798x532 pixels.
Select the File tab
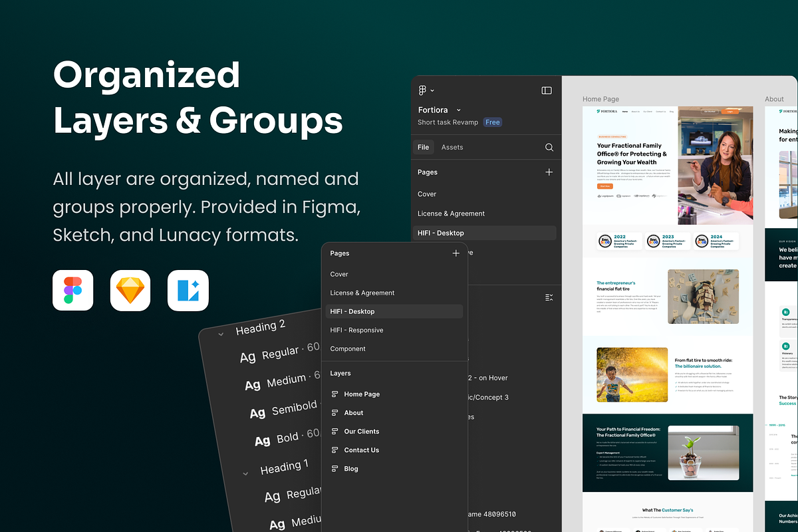424,147
